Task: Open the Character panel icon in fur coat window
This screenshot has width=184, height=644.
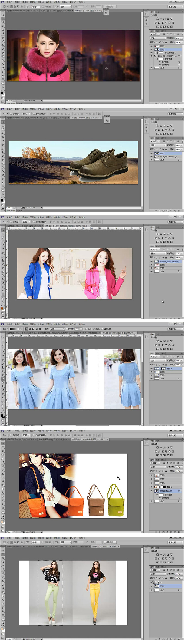Action: 146,20
